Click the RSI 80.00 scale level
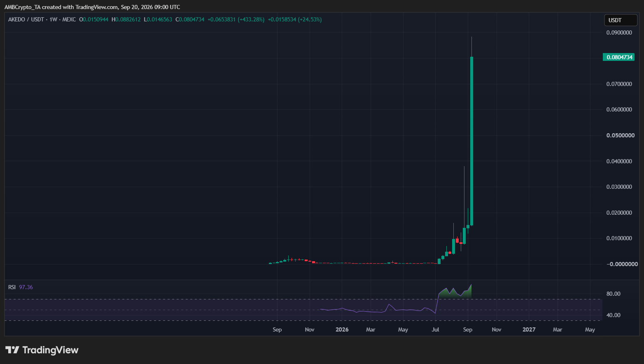 (614, 294)
